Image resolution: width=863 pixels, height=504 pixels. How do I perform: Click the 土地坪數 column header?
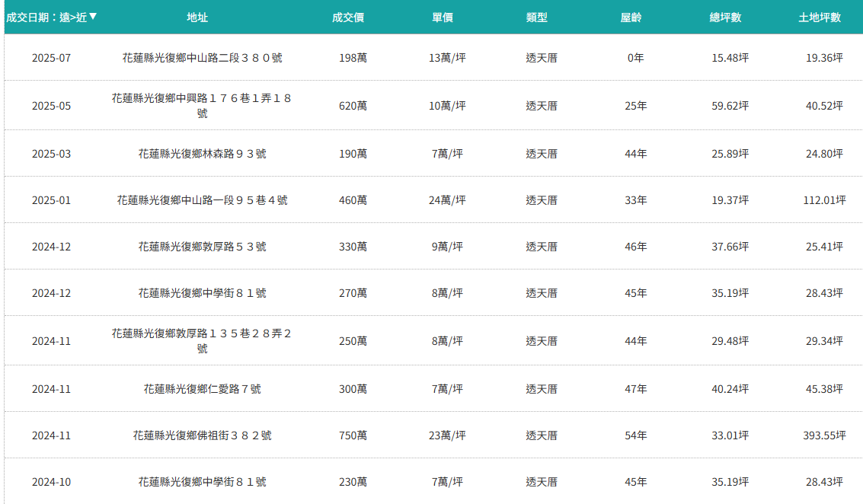[820, 17]
